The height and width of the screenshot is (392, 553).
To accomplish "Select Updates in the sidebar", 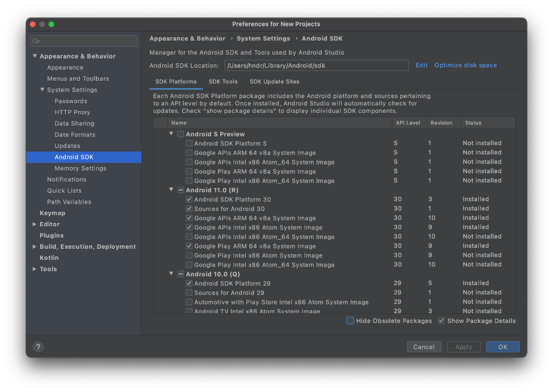I will (x=67, y=146).
